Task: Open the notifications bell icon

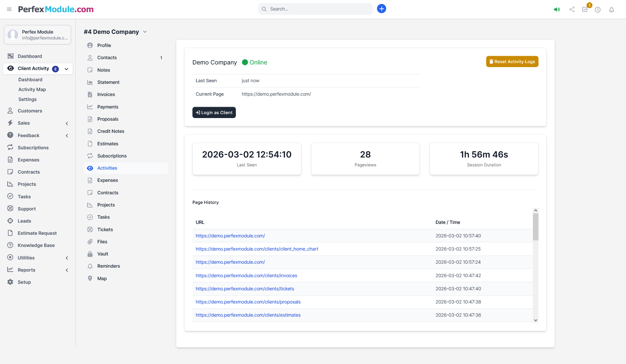Action: (611, 10)
